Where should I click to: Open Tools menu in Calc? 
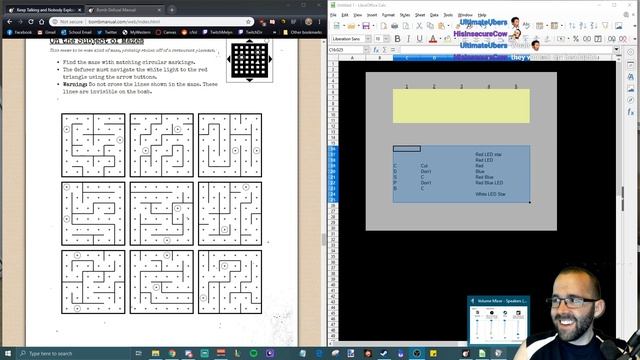448,15
